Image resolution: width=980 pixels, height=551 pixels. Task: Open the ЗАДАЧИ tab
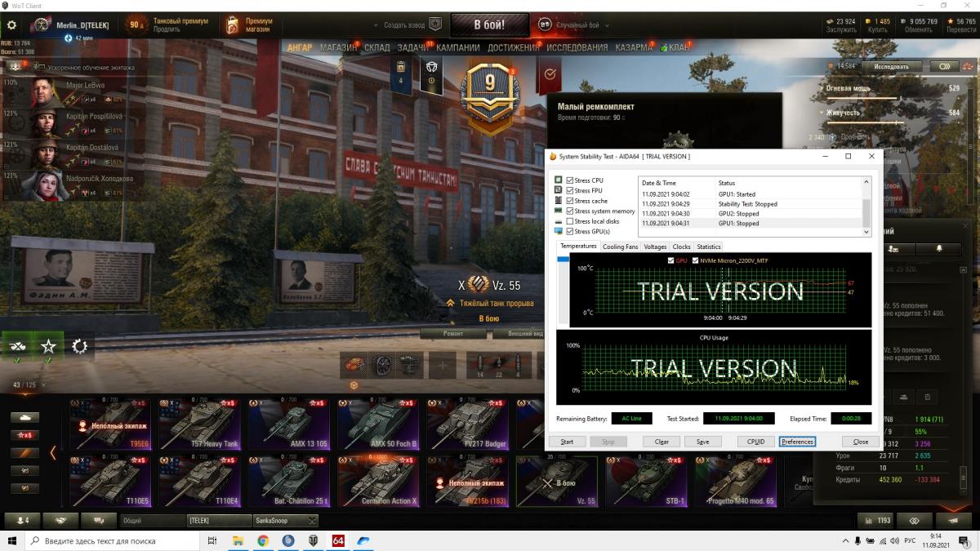[413, 47]
